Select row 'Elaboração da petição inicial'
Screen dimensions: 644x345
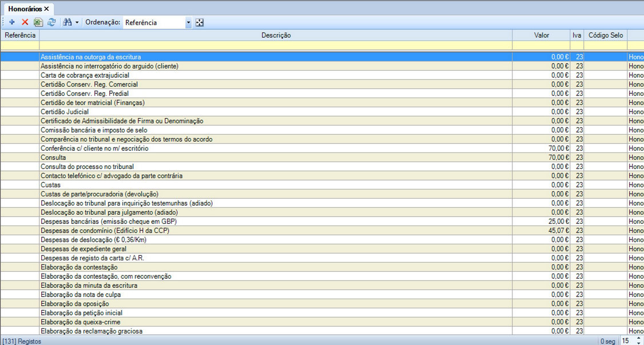[x=322, y=313]
